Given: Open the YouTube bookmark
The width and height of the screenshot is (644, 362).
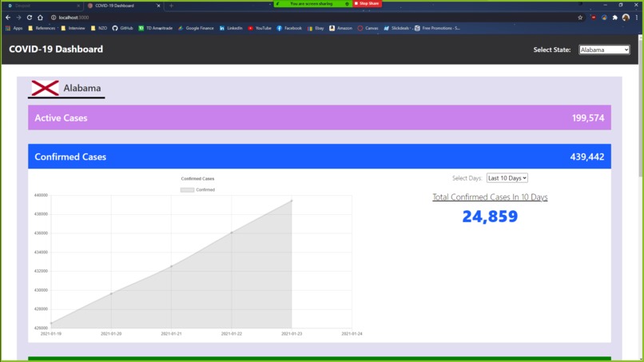Looking at the screenshot, I should click(x=260, y=28).
